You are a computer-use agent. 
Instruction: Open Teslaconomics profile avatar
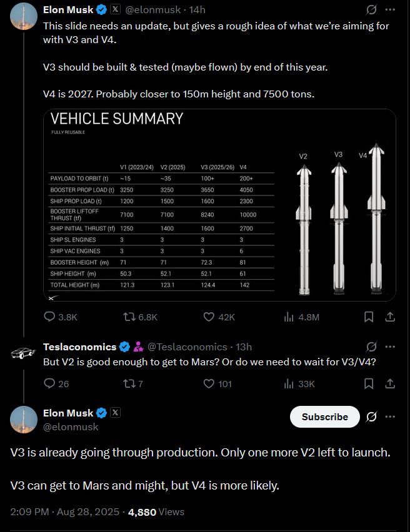pyautogui.click(x=23, y=354)
